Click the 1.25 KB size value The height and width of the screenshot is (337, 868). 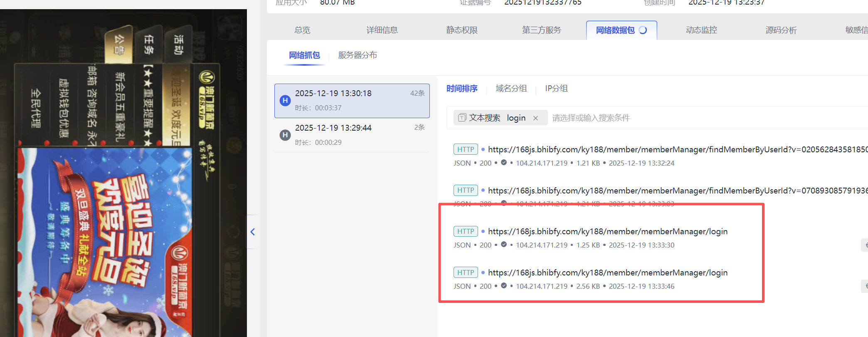click(x=588, y=245)
